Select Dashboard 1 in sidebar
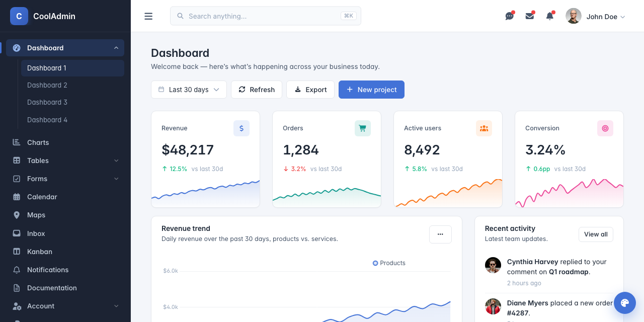 (x=72, y=68)
